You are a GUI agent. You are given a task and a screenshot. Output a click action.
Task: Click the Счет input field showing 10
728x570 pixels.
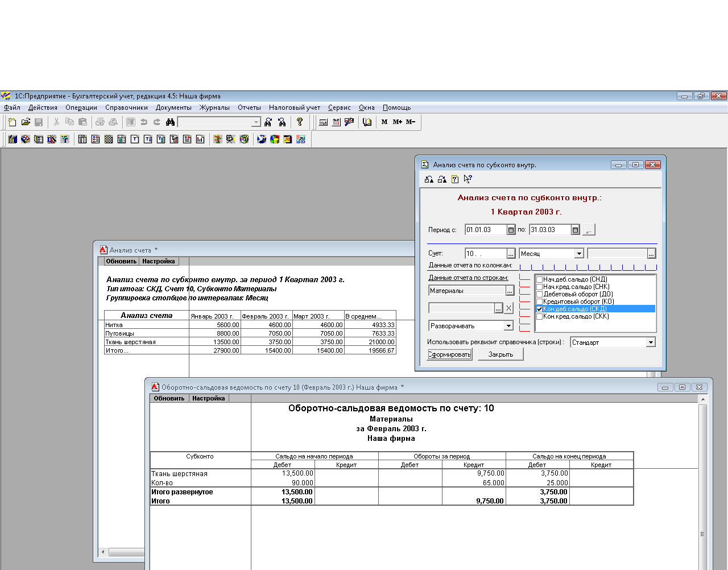(x=486, y=254)
